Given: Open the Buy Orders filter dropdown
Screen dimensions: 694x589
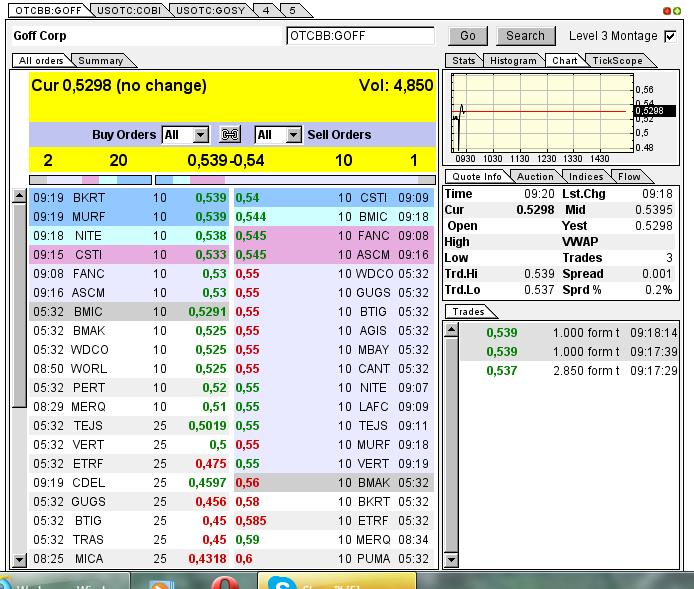Looking at the screenshot, I should click(185, 135).
